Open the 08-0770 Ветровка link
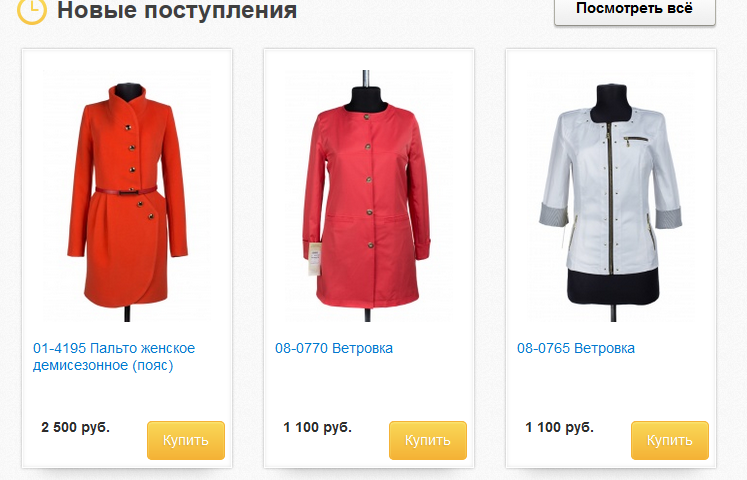Screen dimensions: 747x480 (x=333, y=348)
